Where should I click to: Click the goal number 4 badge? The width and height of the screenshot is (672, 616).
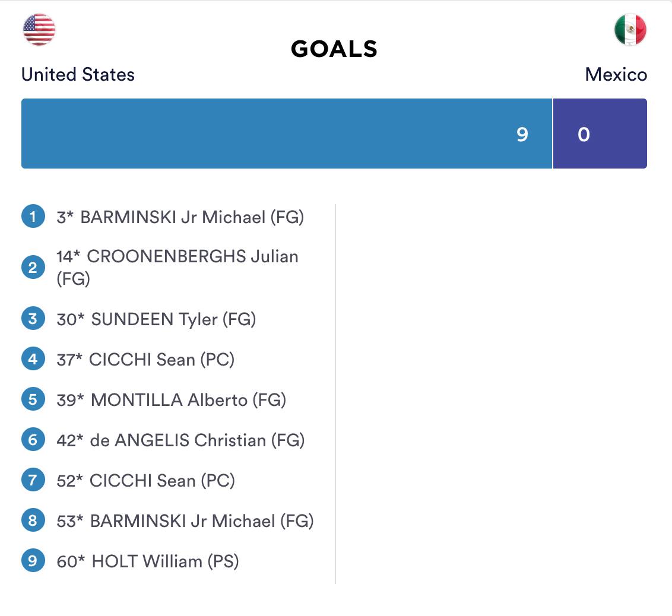point(33,359)
